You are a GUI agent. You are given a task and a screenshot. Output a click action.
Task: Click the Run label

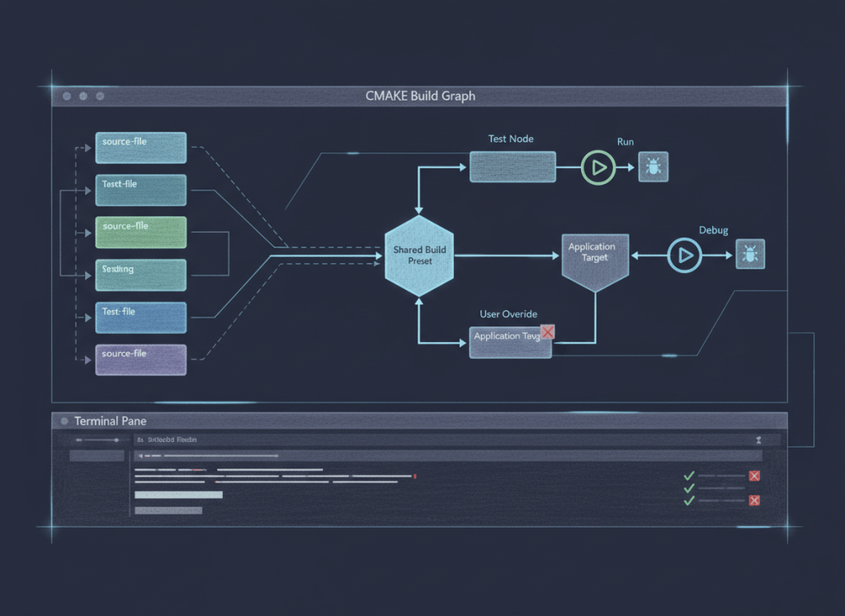(625, 142)
